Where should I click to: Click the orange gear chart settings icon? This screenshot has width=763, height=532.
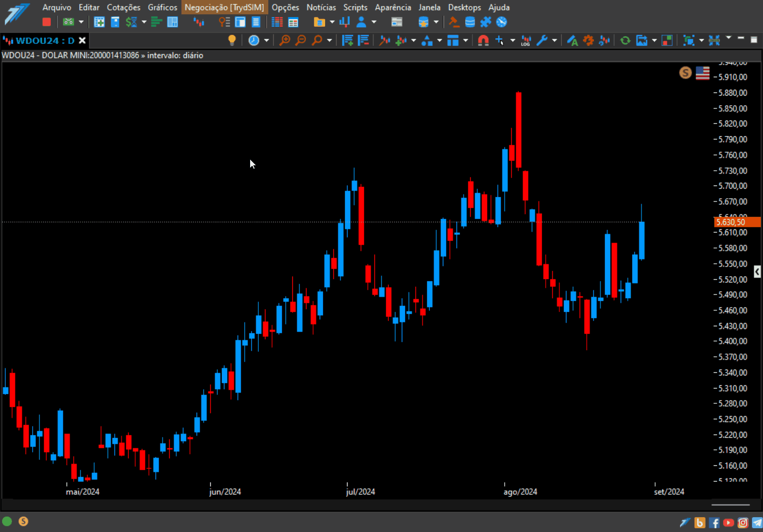(x=588, y=40)
